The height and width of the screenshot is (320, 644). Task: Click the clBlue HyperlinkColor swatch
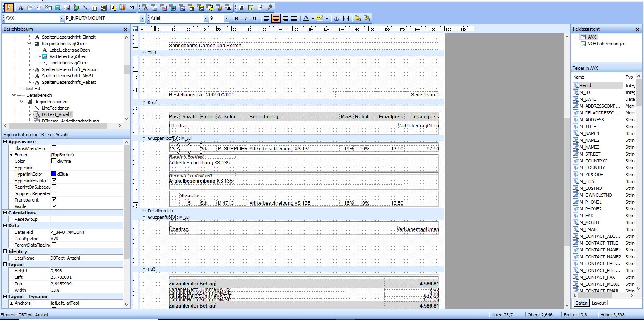[x=54, y=174]
